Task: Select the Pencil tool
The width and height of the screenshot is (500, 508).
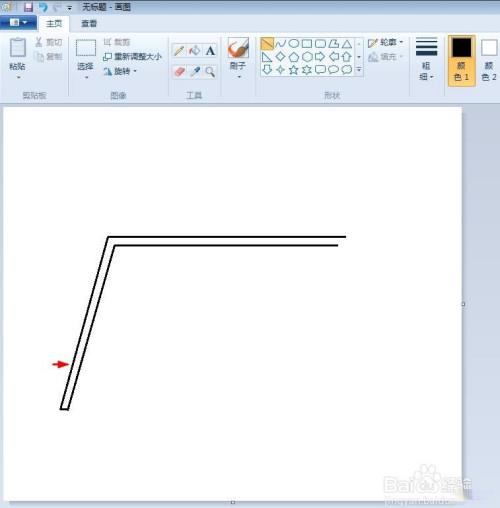Action: pyautogui.click(x=179, y=51)
